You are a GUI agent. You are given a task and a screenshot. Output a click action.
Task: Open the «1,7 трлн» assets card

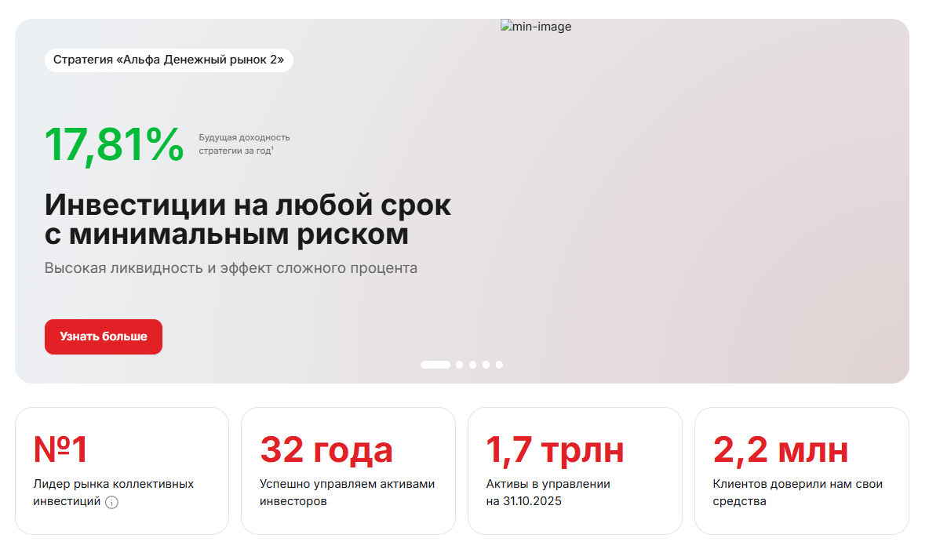click(x=574, y=471)
